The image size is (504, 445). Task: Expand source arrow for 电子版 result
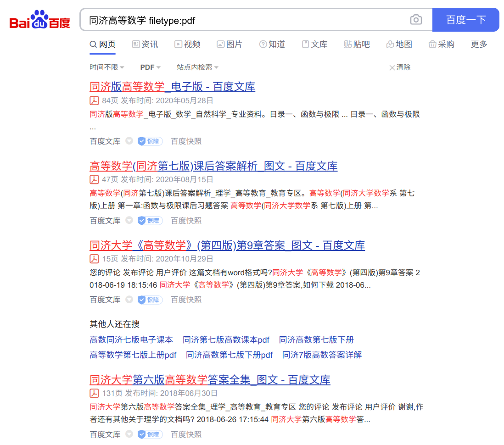129,141
